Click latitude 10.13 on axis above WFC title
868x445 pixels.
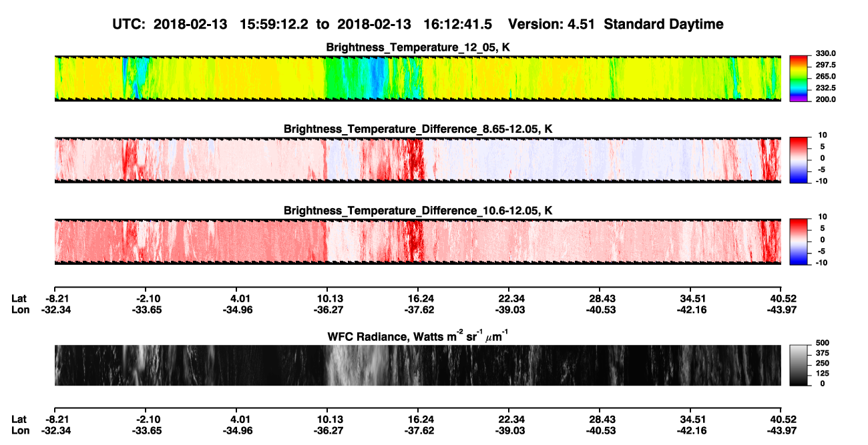(327, 298)
